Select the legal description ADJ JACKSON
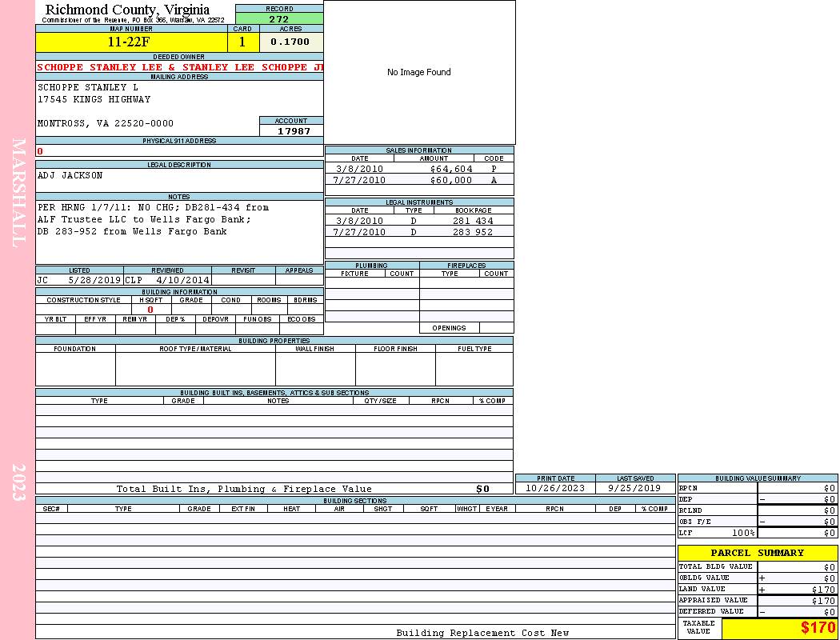The image size is (840, 640). click(70, 175)
